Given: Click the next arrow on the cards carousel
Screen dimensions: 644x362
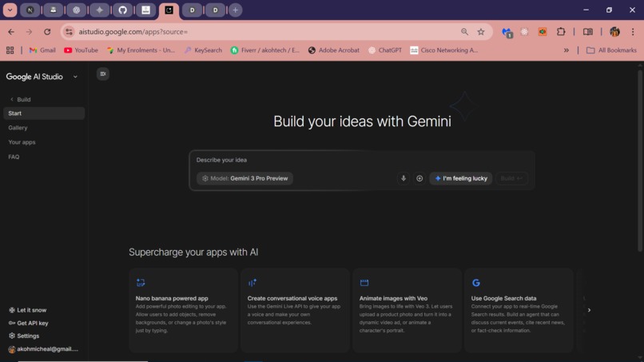Looking at the screenshot, I should pyautogui.click(x=589, y=310).
